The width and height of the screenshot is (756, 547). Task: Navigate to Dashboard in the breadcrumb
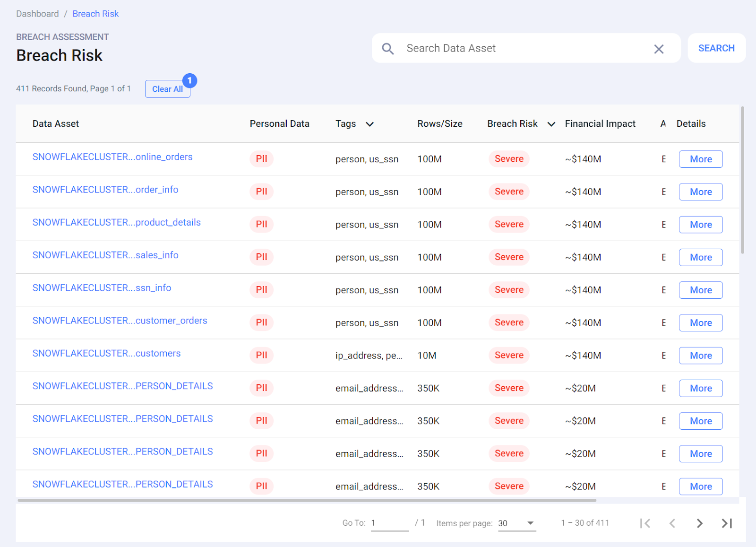(x=37, y=14)
